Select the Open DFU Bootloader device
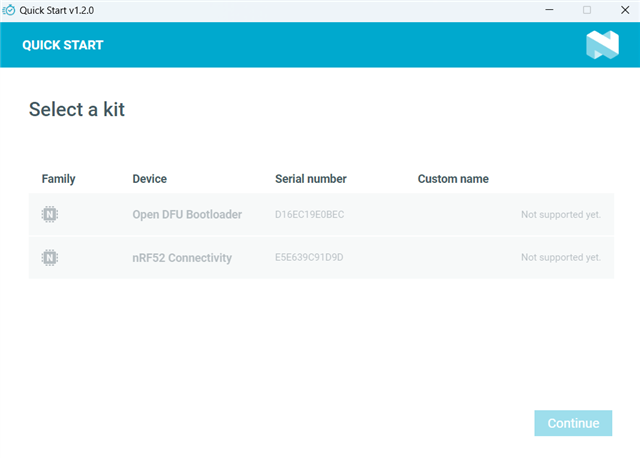This screenshot has width=640, height=458. pos(321,214)
